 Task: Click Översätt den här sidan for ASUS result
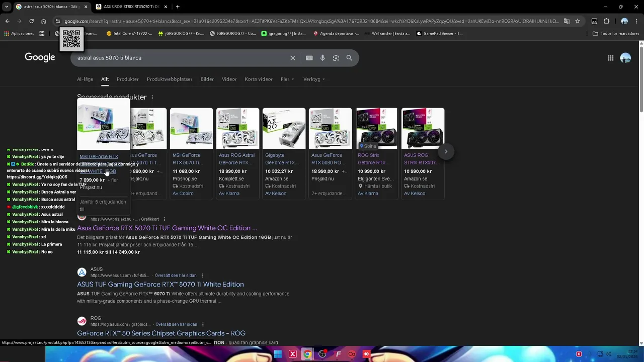pos(176,276)
